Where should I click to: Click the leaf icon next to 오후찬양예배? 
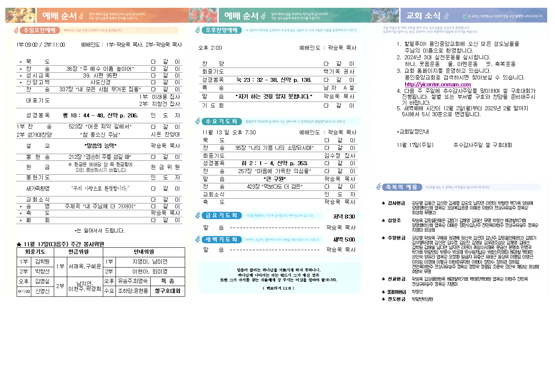[x=198, y=30]
